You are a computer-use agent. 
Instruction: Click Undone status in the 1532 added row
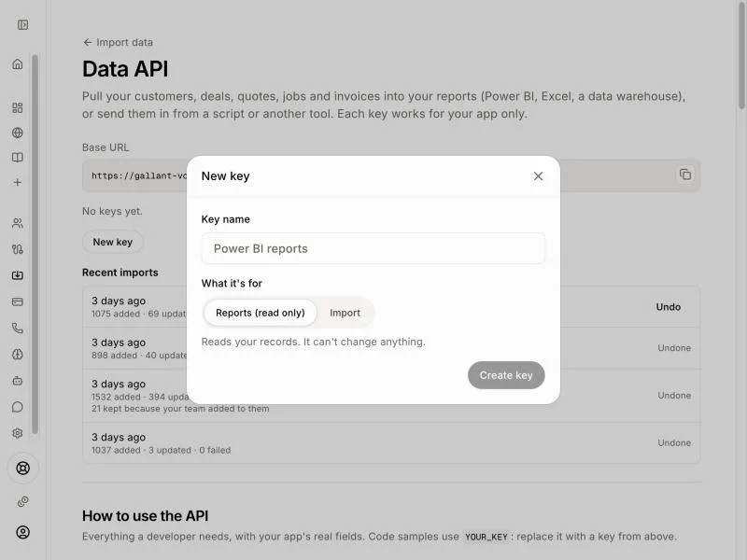674,396
